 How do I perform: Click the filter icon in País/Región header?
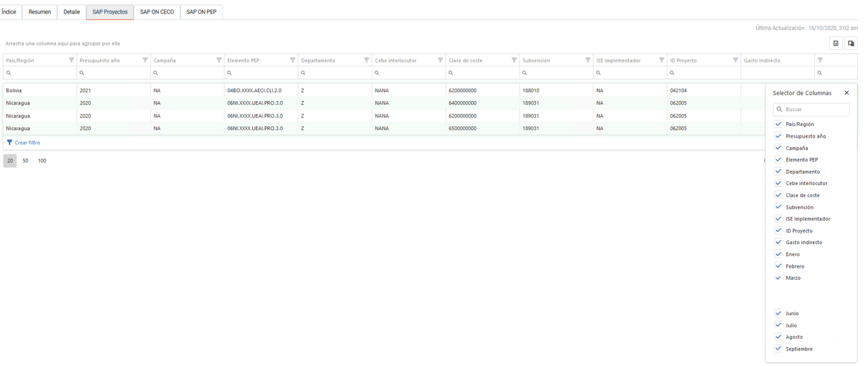[71, 60]
